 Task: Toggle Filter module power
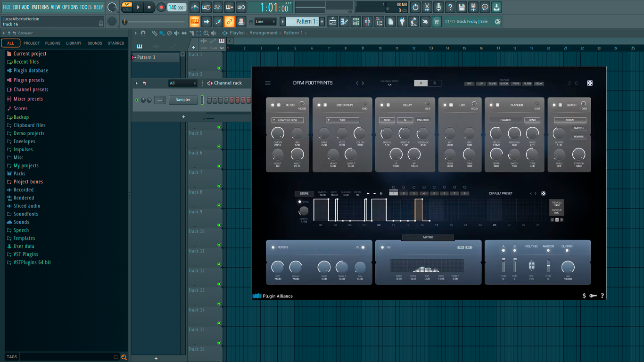tap(272, 105)
